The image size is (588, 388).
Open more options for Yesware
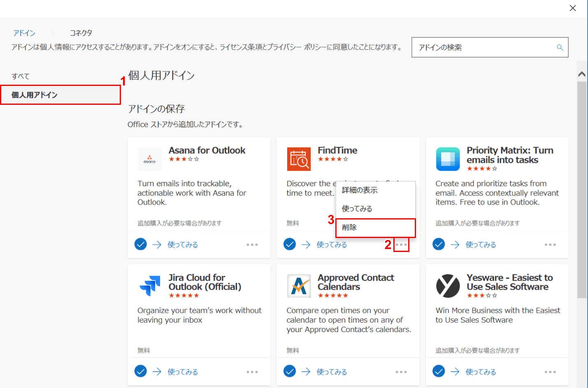click(550, 372)
